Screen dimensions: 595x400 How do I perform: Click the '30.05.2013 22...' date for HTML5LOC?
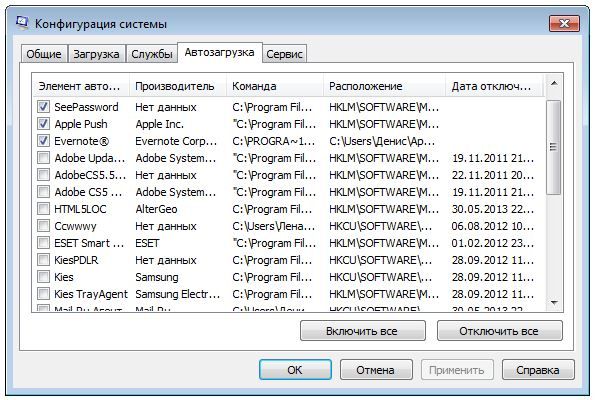pyautogui.click(x=493, y=209)
